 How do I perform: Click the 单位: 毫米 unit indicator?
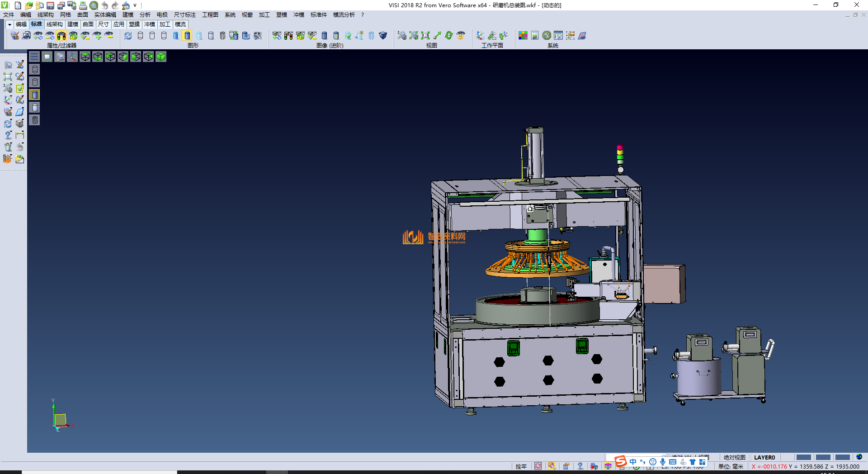(731, 466)
